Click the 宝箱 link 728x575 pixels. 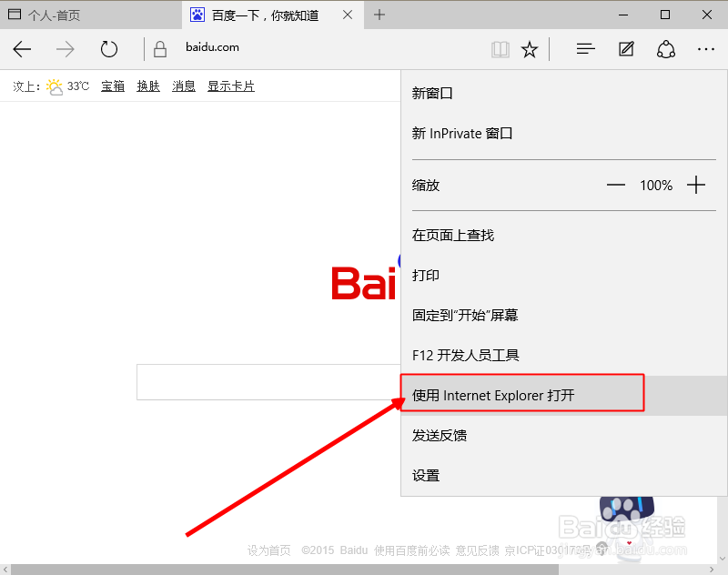tap(113, 86)
